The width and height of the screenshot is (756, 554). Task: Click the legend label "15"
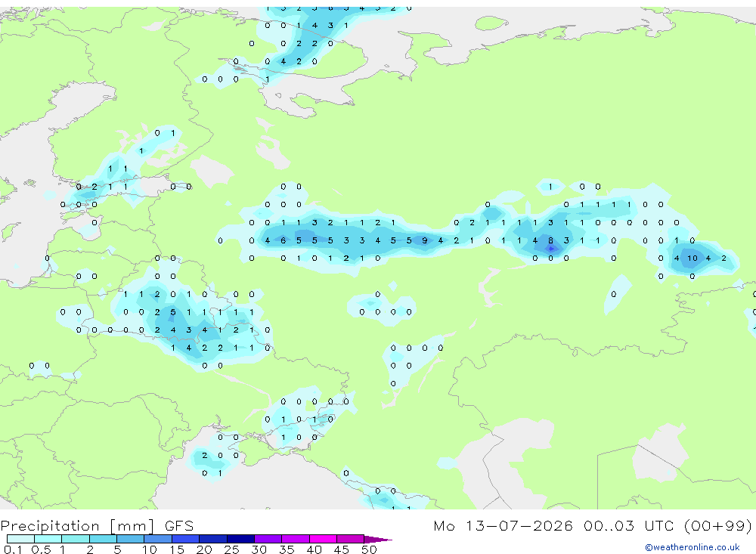pos(176,549)
